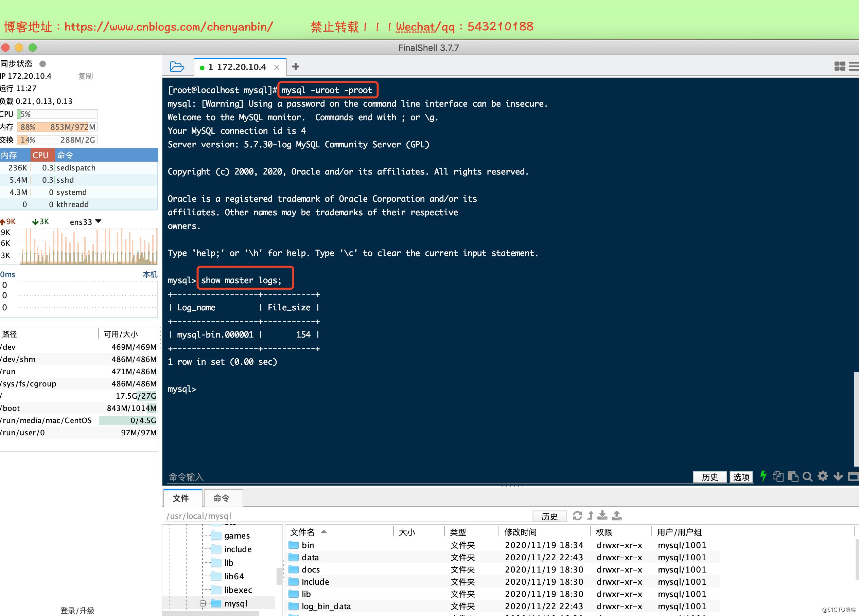Sort processes by 内存 column
This screenshot has height=616, width=859.
coord(15,155)
